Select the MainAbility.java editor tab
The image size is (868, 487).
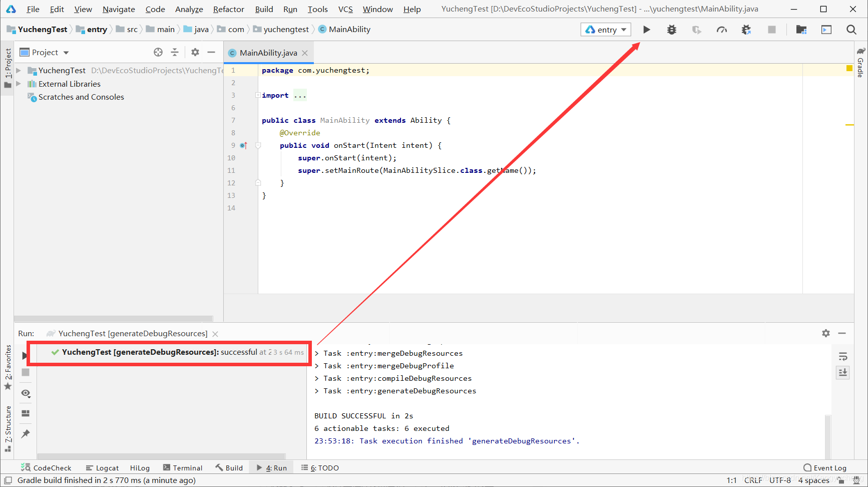point(268,53)
